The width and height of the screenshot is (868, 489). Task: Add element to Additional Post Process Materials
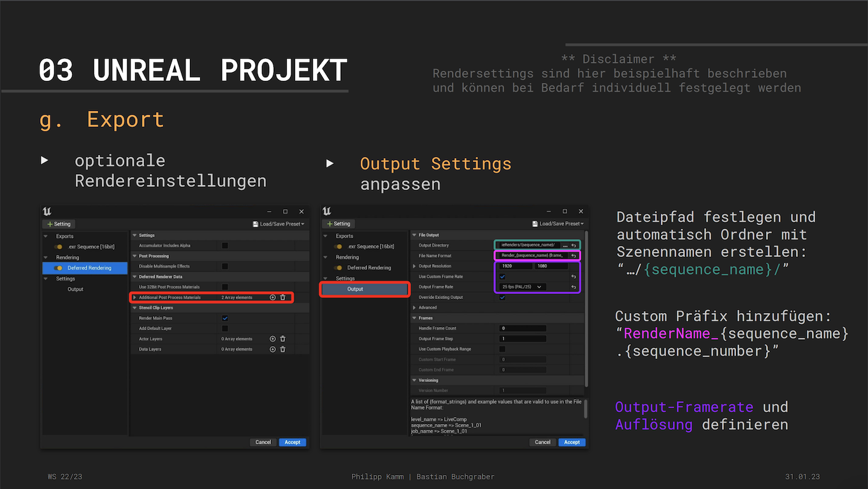[273, 297]
